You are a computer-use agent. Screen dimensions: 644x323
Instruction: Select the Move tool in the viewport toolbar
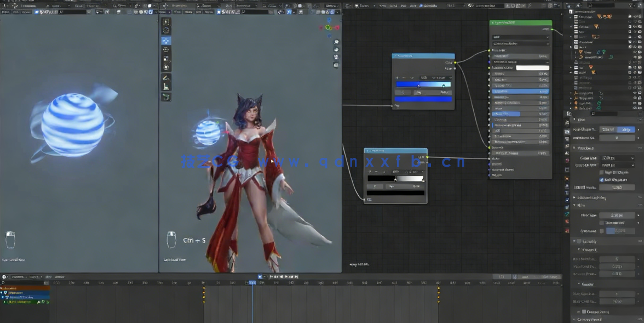click(166, 40)
